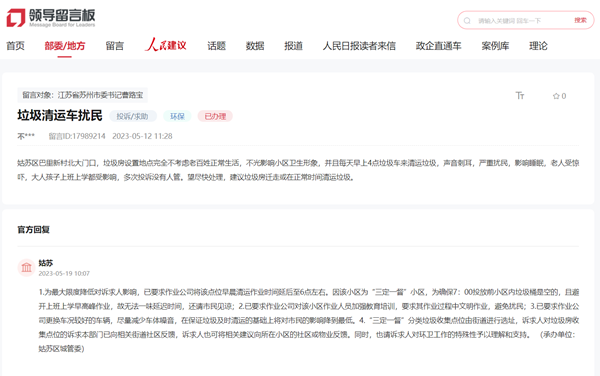Click the 领导留言板 site logo
Screen dimensions: 600x376
[51, 18]
